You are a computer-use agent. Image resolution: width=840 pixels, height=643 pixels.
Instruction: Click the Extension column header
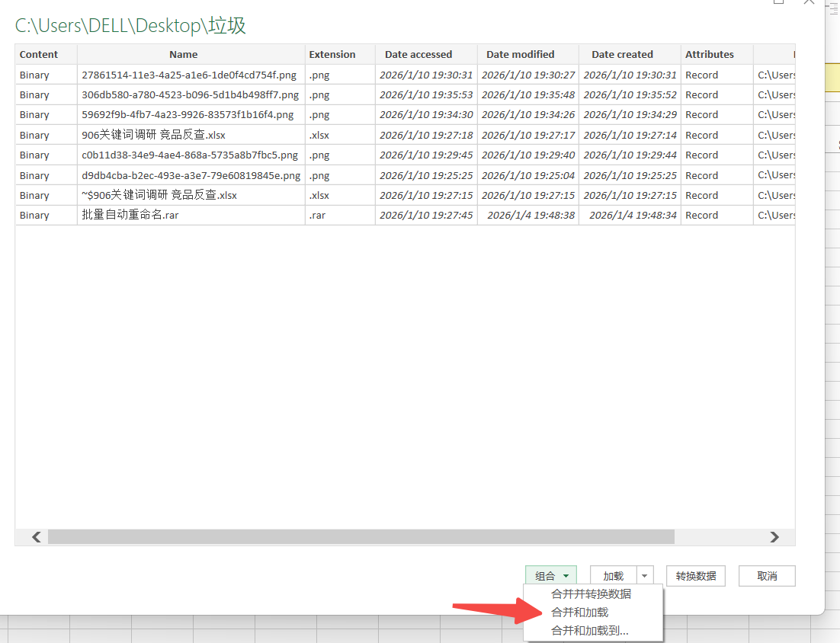click(x=332, y=54)
